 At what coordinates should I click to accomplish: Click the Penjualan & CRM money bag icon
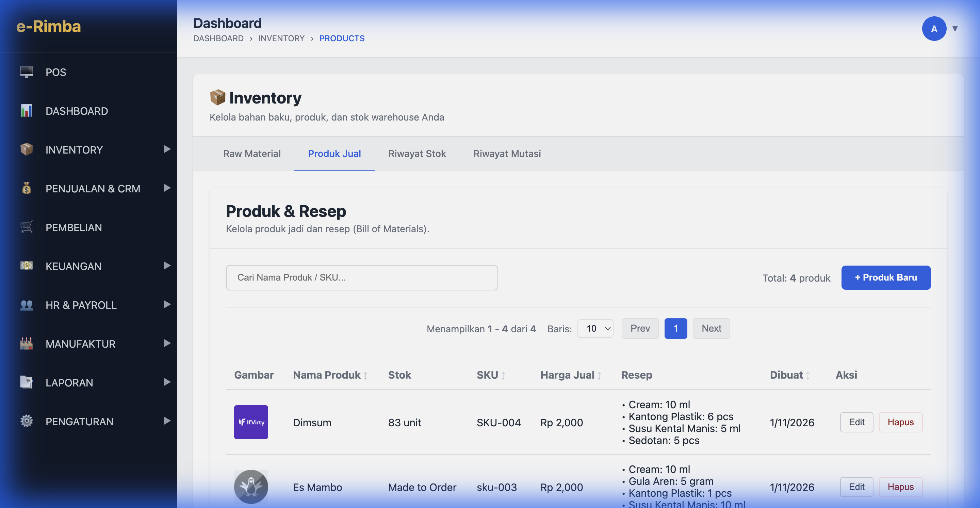point(26,188)
